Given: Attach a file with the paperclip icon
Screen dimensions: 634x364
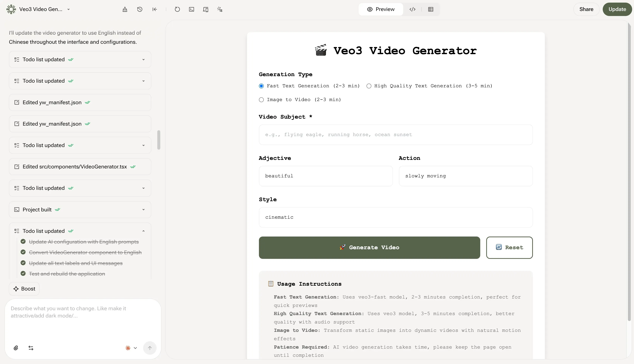Looking at the screenshot, I should [16, 348].
